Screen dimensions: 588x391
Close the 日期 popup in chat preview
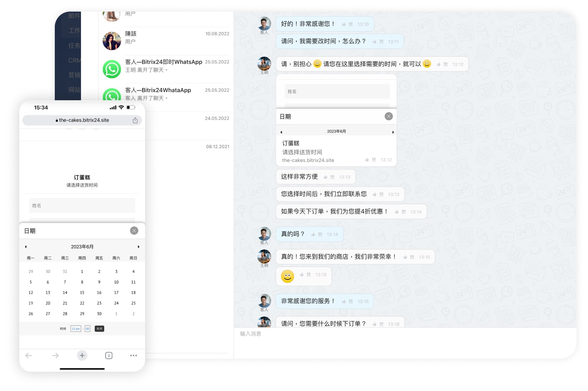[389, 116]
